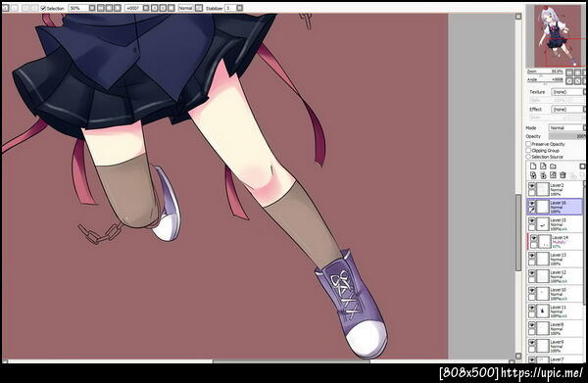Open the Normal view mode dropdown
The image size is (588, 383).
[x=185, y=8]
